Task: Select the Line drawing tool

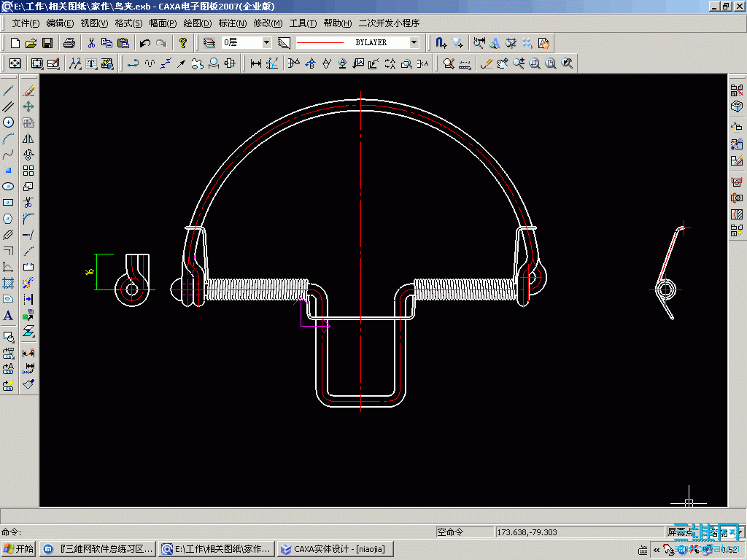Action: [x=9, y=90]
